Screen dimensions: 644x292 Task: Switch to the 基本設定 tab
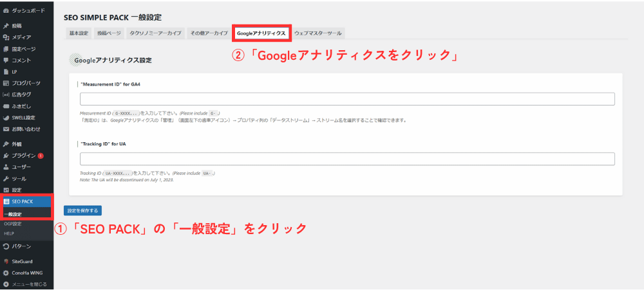[x=79, y=33]
